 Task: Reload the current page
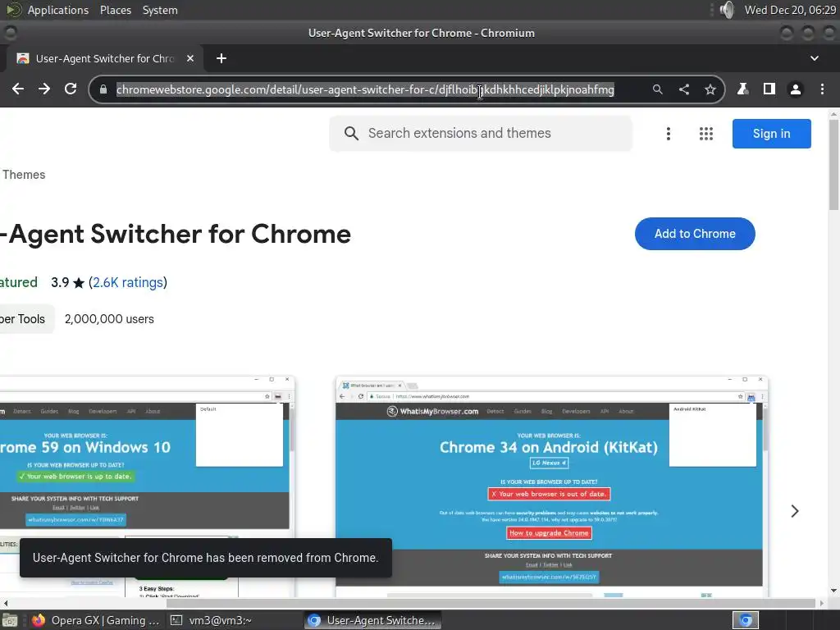(71, 89)
